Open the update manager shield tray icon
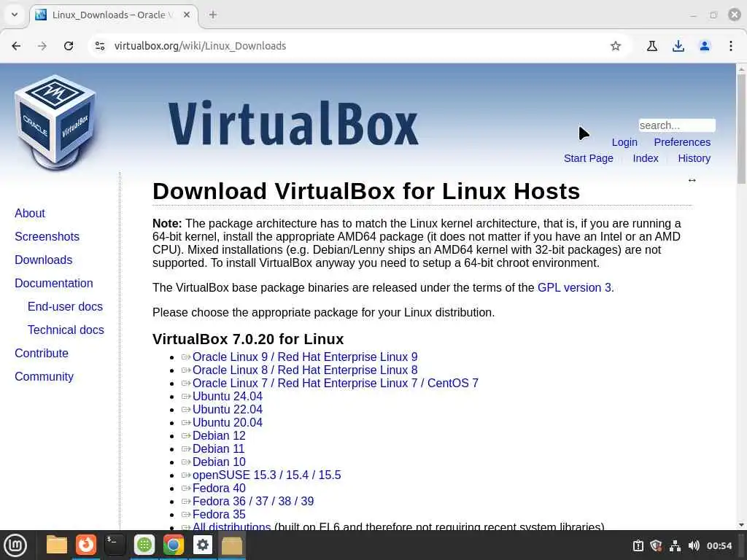The image size is (747, 560). (656, 545)
